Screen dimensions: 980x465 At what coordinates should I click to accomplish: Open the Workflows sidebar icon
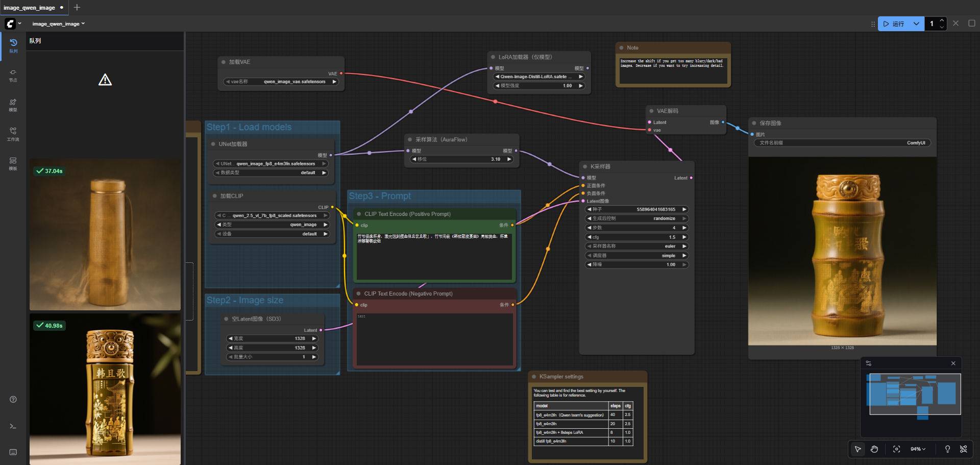[13, 134]
